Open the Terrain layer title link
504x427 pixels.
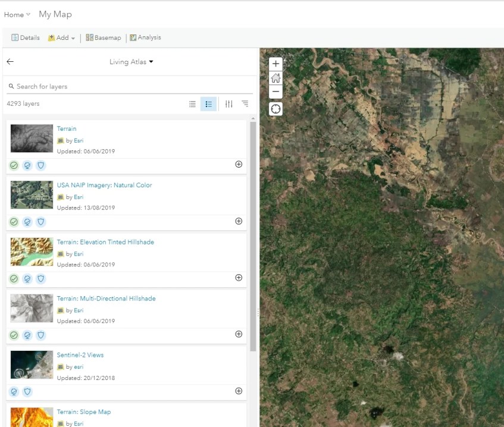point(67,128)
